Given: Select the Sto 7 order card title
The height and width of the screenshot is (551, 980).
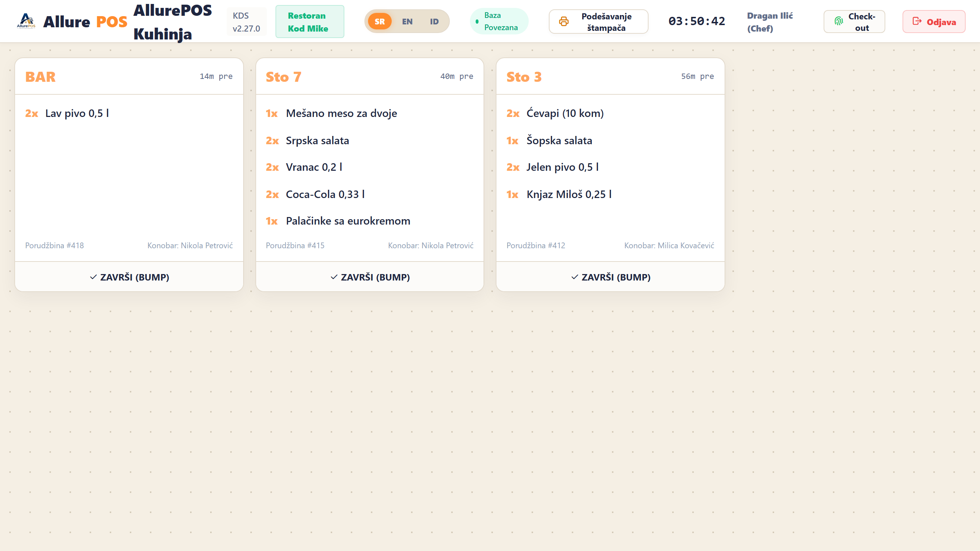Looking at the screenshot, I should 283,77.
